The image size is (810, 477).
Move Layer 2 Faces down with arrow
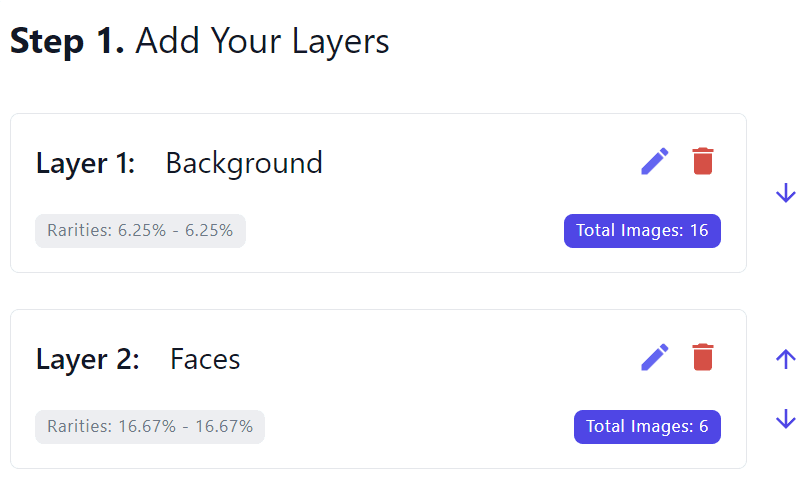pos(785,419)
